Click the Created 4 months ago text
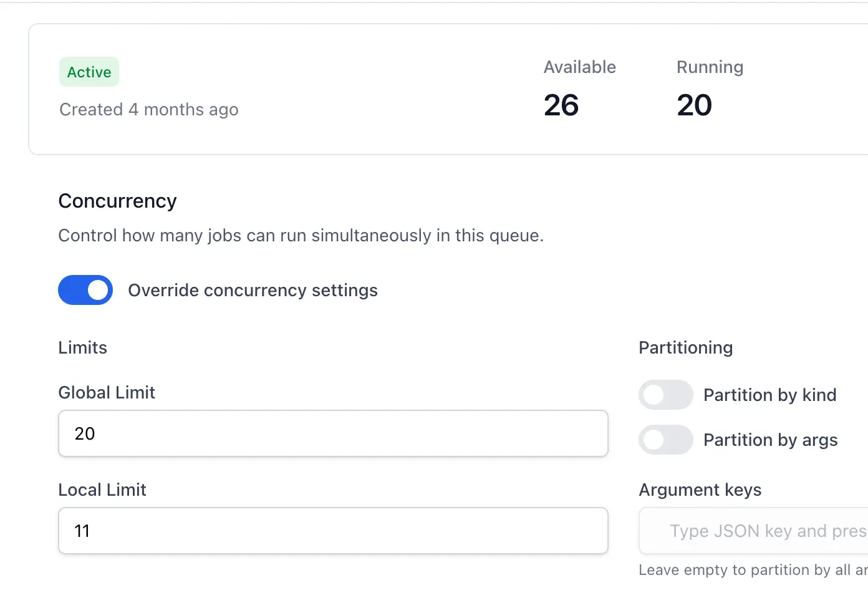The image size is (868, 603). [149, 110]
